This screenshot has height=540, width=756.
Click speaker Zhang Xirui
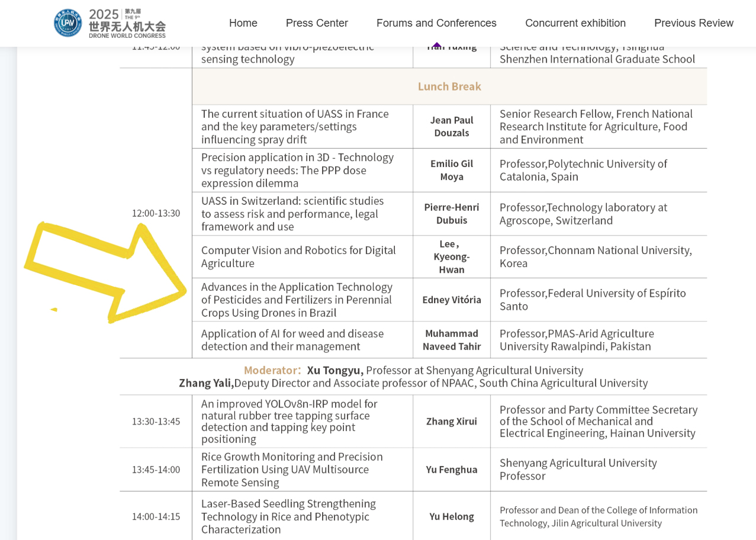click(x=451, y=421)
